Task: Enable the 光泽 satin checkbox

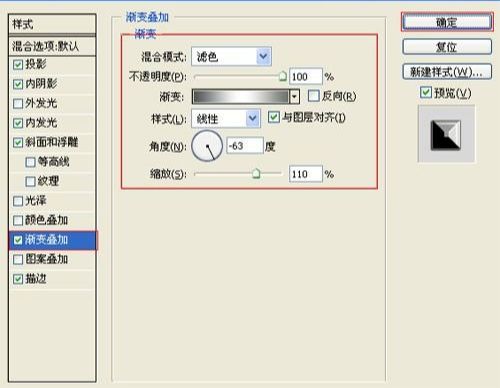Action: click(18, 201)
